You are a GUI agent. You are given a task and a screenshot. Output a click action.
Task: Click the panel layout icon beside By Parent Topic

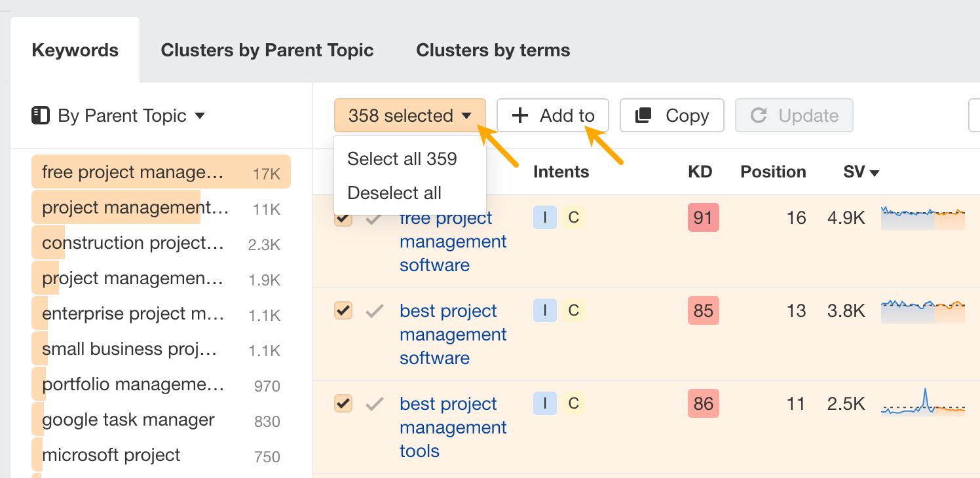[40, 115]
